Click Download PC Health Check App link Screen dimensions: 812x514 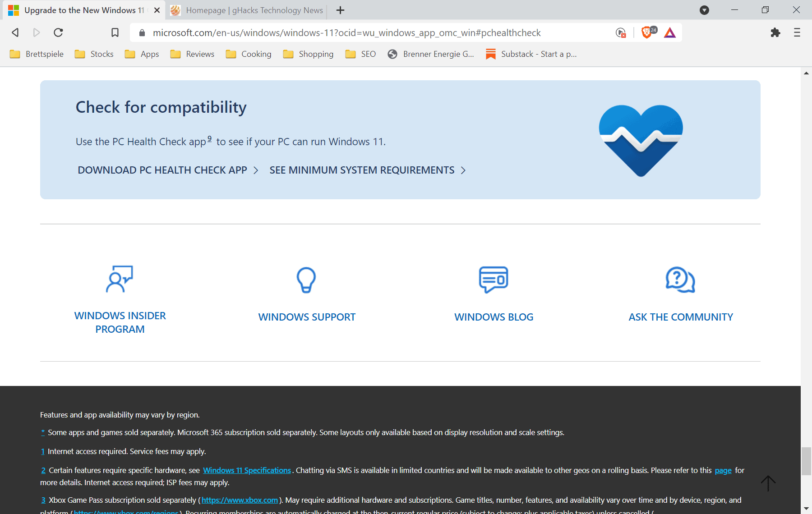pos(168,170)
